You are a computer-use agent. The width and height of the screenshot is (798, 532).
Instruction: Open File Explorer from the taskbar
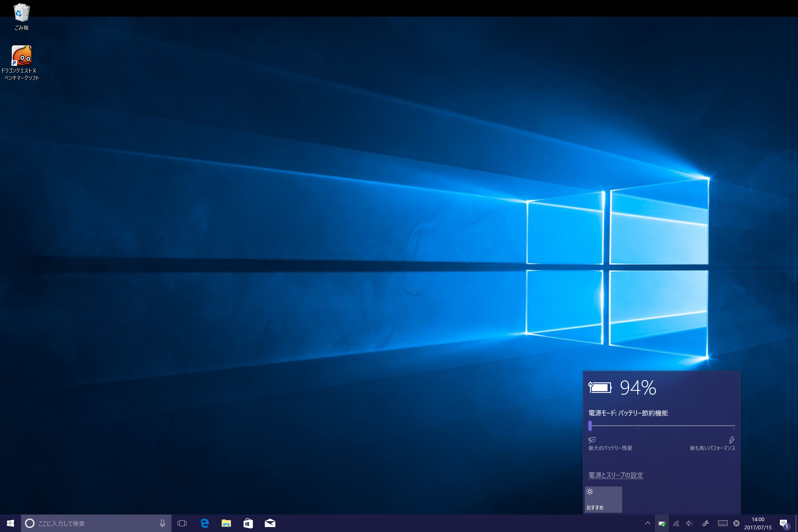[x=226, y=523]
